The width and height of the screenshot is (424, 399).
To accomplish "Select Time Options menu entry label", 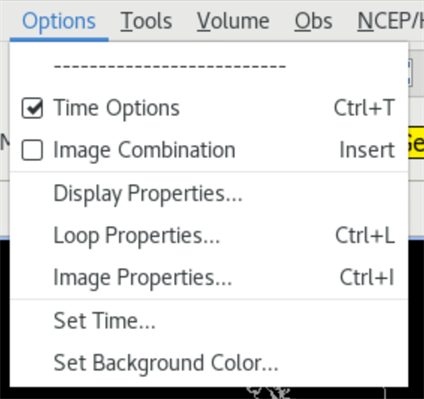I will tap(116, 108).
